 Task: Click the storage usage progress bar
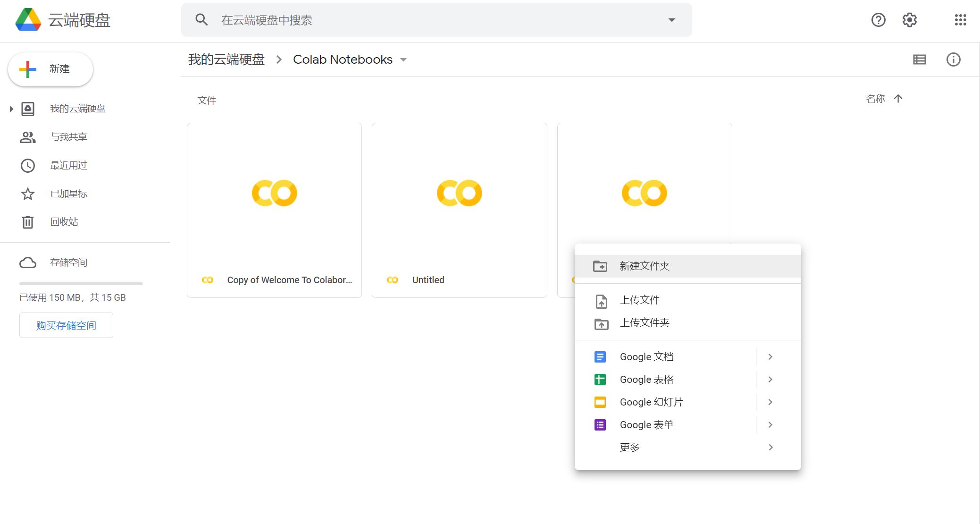[81, 284]
